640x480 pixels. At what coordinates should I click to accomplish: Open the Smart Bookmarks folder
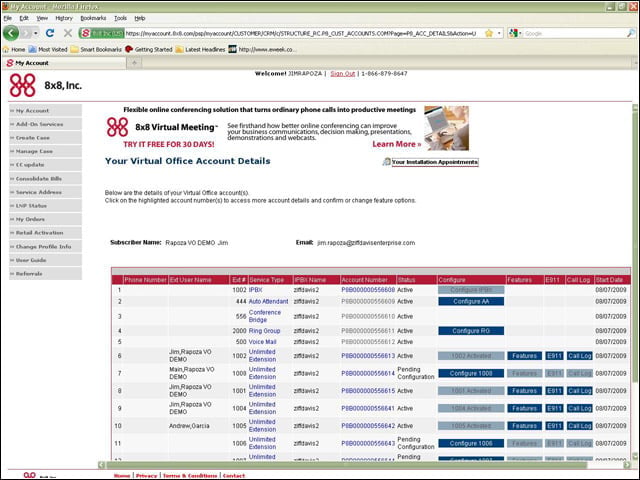click(x=96, y=49)
